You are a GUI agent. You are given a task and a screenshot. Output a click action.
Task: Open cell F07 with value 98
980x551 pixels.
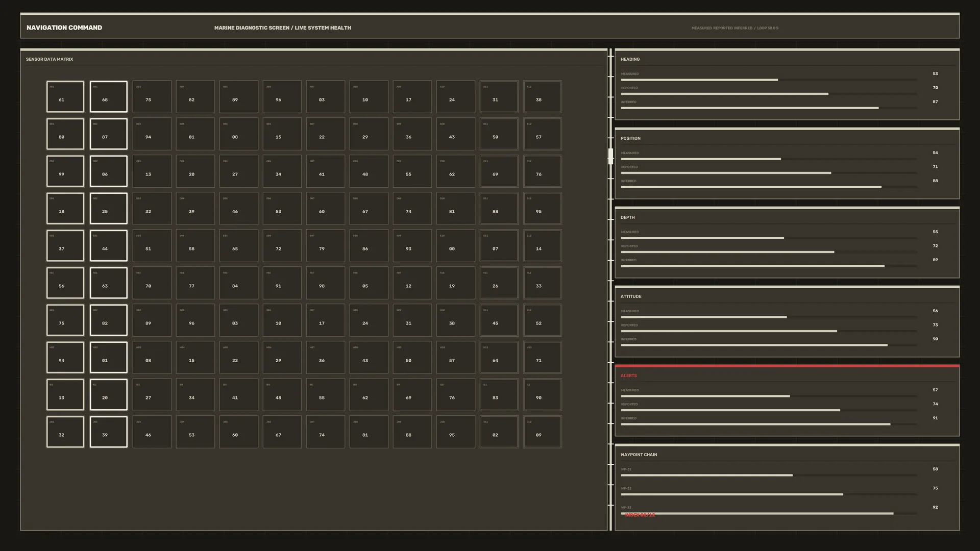click(x=325, y=283)
